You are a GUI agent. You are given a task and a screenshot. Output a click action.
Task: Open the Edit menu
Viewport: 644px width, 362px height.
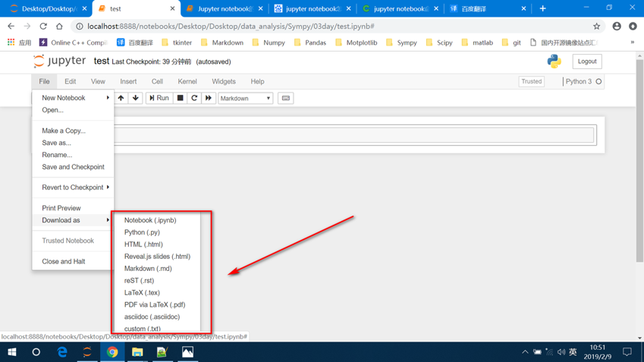(71, 81)
